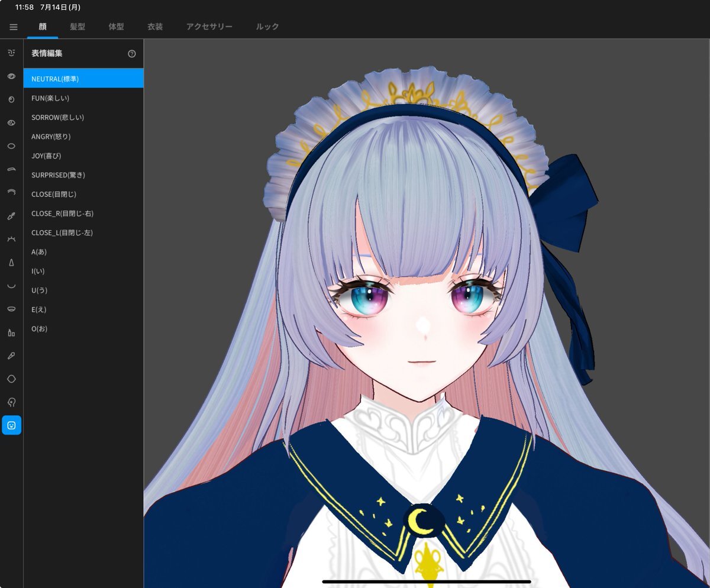
Task: Select the ear icon in sidebar
Action: click(11, 402)
